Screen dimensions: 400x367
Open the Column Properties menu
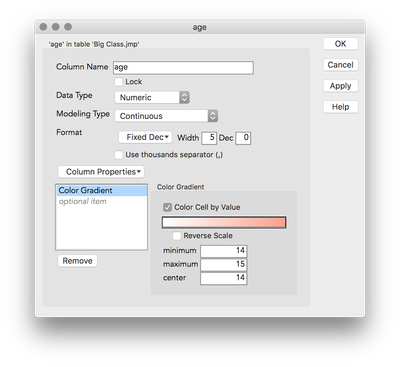(x=101, y=172)
